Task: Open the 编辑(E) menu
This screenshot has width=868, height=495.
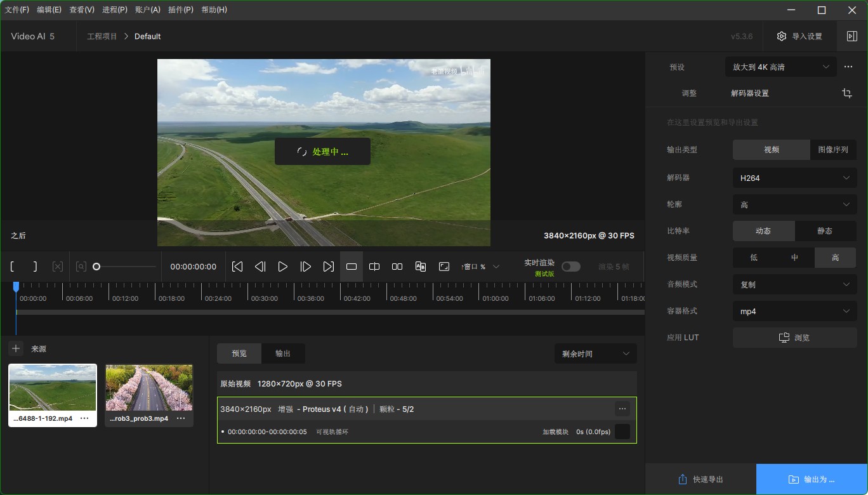Action: click(49, 10)
